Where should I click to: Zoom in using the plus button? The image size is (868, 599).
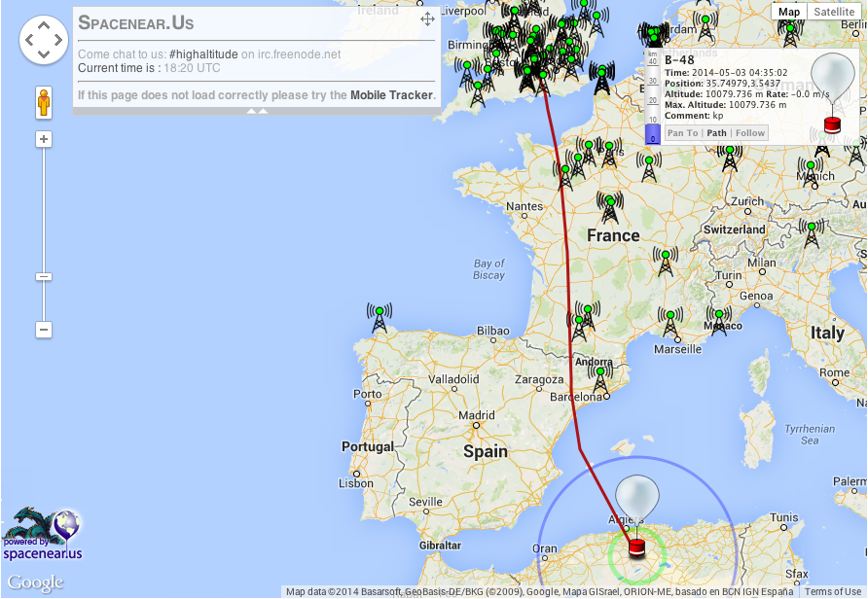[44, 139]
